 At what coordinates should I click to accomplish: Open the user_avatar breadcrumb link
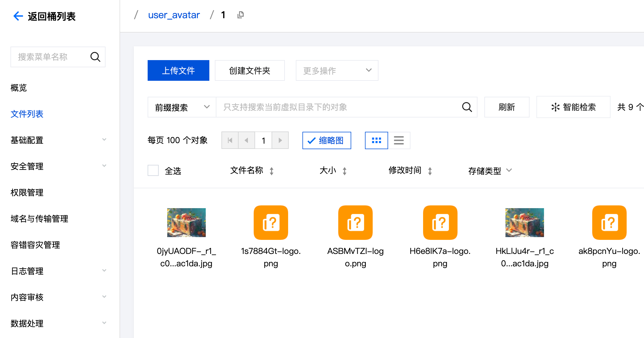(174, 15)
